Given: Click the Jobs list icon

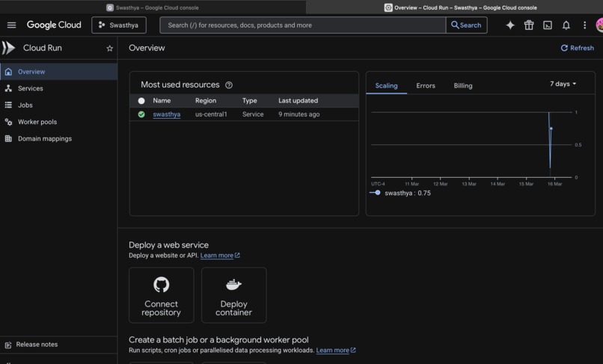Looking at the screenshot, I should (x=8, y=105).
